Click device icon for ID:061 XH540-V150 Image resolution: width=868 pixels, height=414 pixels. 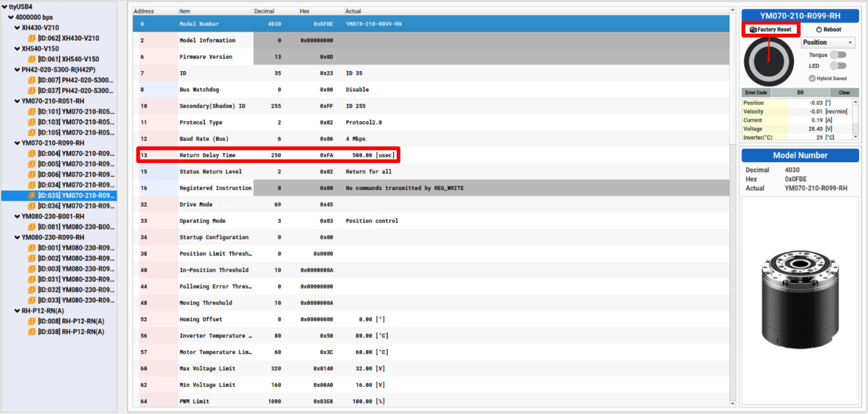click(32, 59)
